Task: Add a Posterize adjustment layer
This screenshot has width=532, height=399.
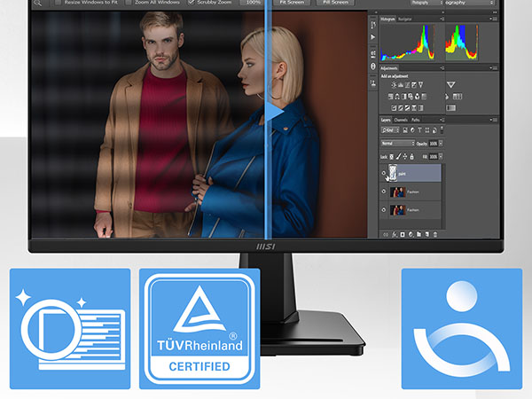Action: point(401,108)
